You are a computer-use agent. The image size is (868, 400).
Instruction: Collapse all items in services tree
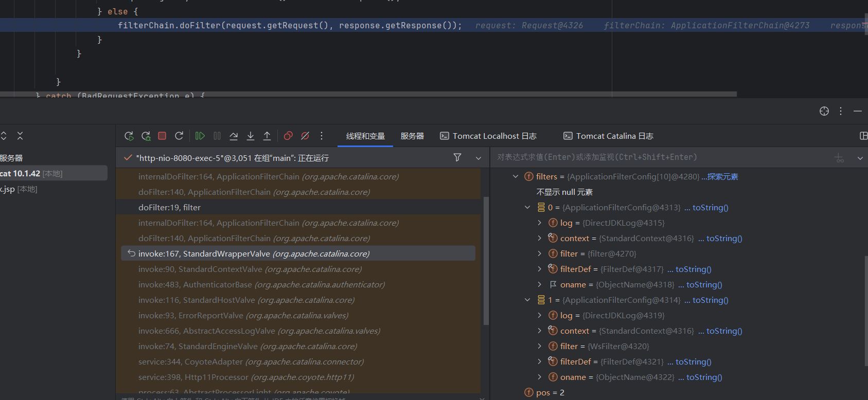click(20, 136)
